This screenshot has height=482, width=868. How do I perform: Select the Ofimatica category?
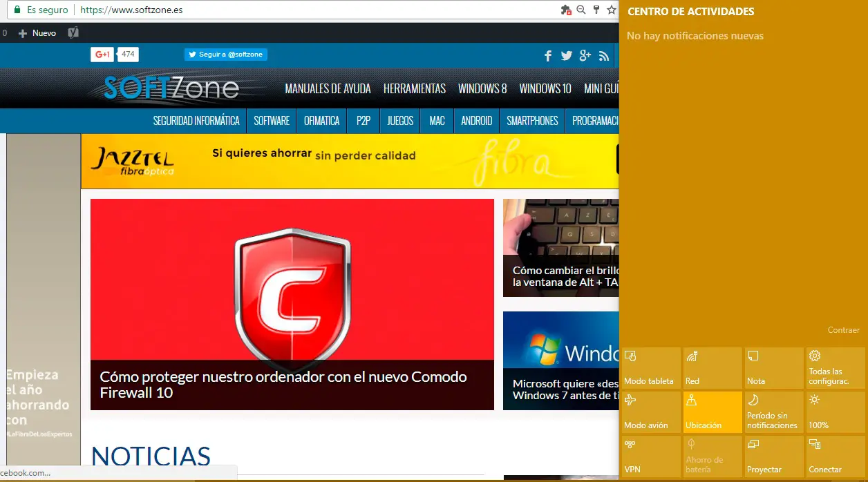pos(322,121)
